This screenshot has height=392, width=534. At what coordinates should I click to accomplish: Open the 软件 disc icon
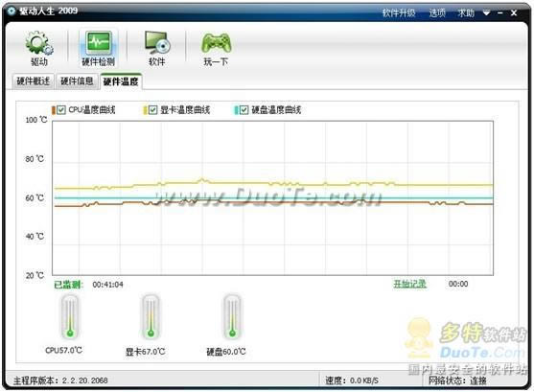point(157,43)
